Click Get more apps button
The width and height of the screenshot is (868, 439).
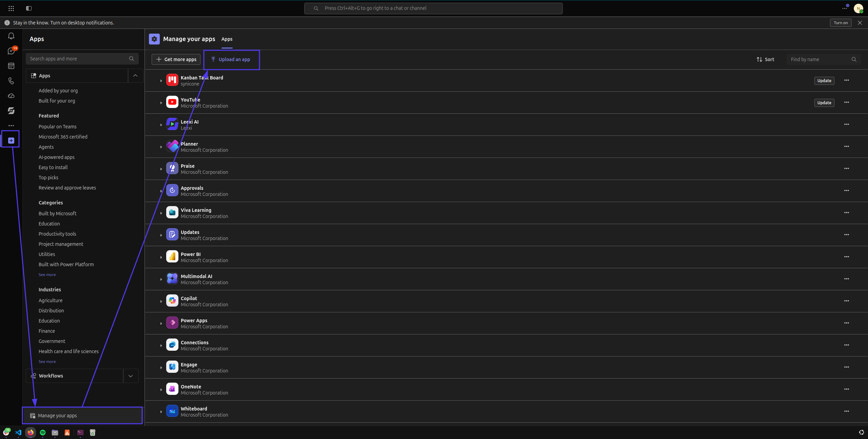[176, 59]
